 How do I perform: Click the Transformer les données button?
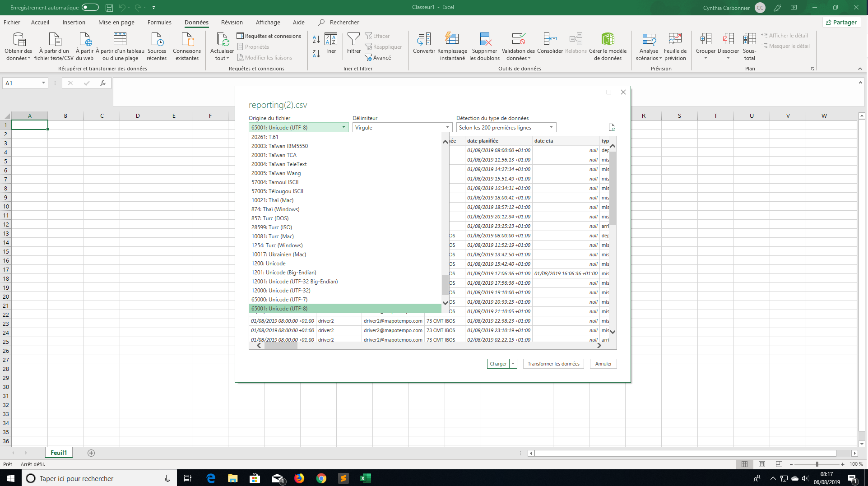(x=553, y=364)
